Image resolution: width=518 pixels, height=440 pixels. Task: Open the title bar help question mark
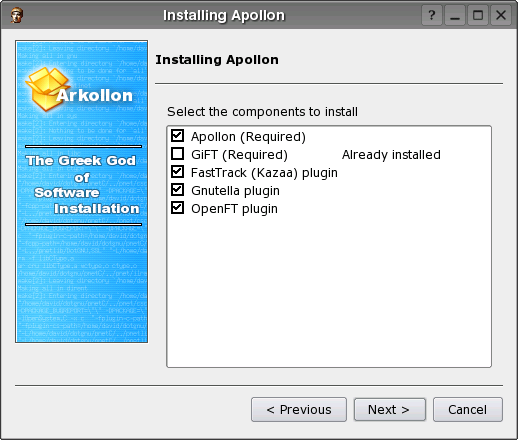pyautogui.click(x=432, y=15)
